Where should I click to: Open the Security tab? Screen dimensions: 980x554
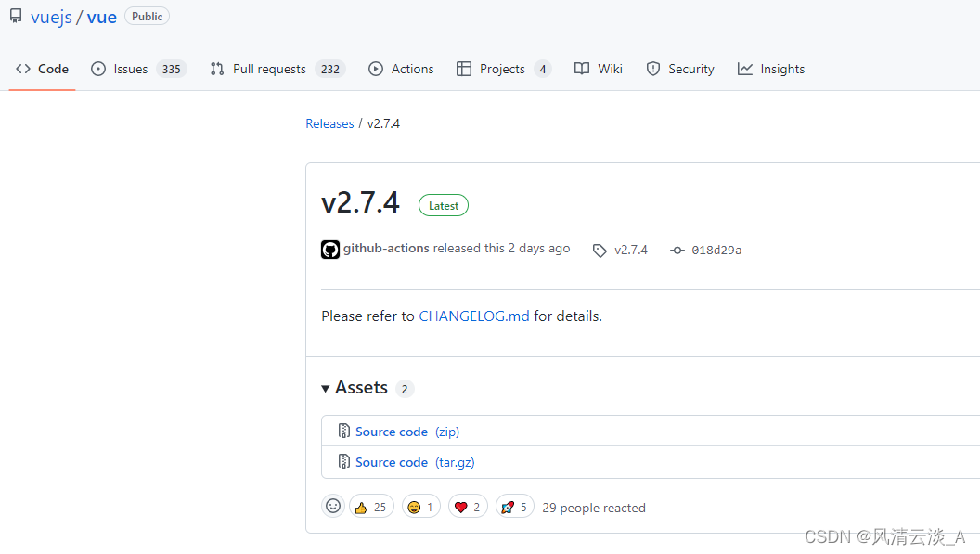[680, 69]
